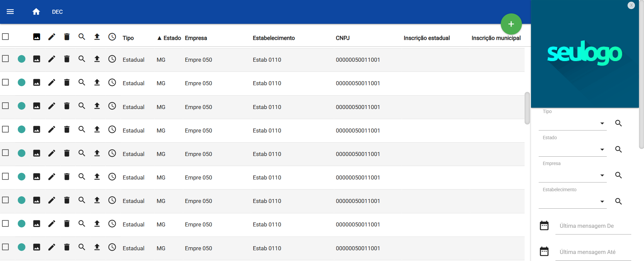Click the header trash delete icon
The height and width of the screenshot is (261, 644).
pos(67,37)
